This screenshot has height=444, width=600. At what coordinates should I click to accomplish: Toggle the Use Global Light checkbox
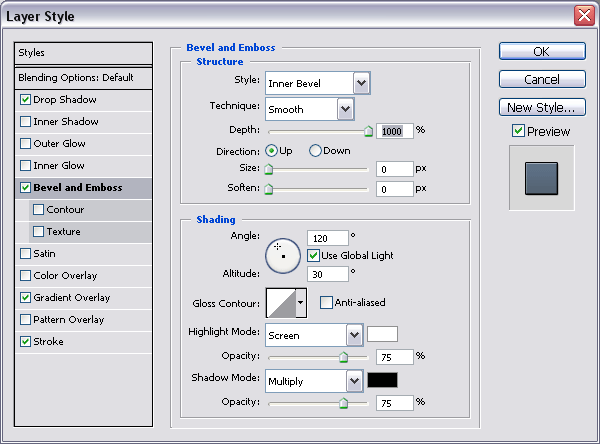[314, 255]
